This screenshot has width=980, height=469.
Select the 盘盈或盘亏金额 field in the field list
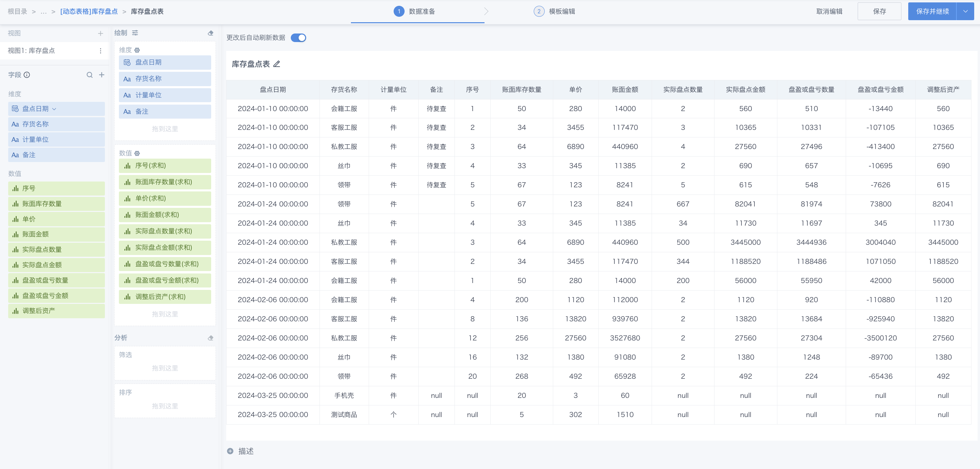(x=56, y=295)
